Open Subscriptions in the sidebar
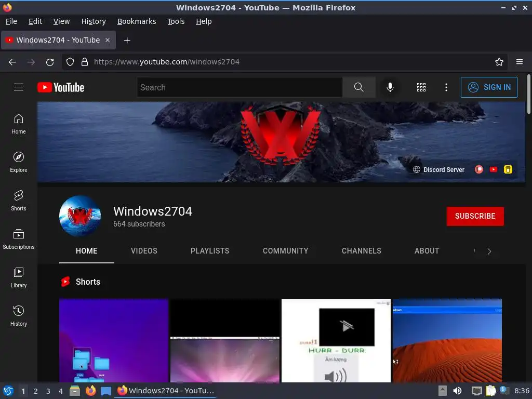This screenshot has height=399, width=532. click(x=19, y=239)
